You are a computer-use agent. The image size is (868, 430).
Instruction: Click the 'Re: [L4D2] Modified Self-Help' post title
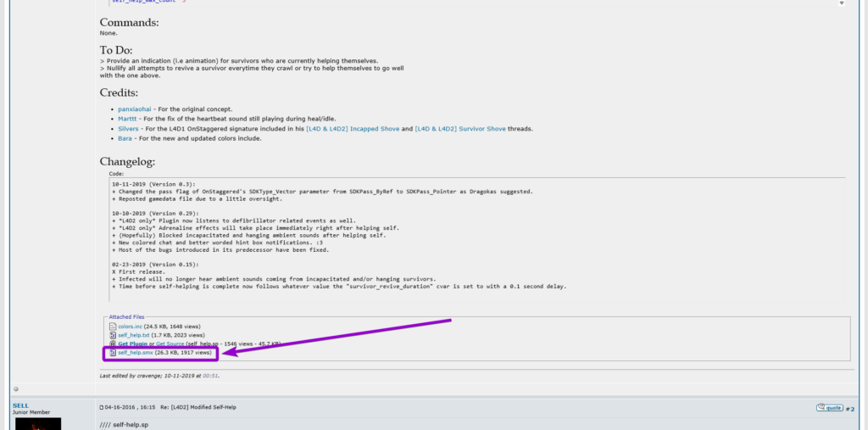[198, 407]
